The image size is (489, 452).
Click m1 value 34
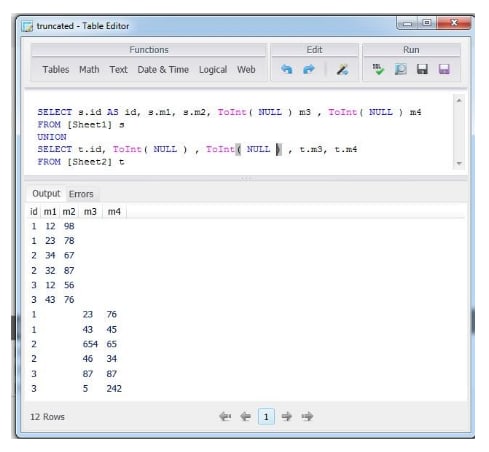point(50,255)
